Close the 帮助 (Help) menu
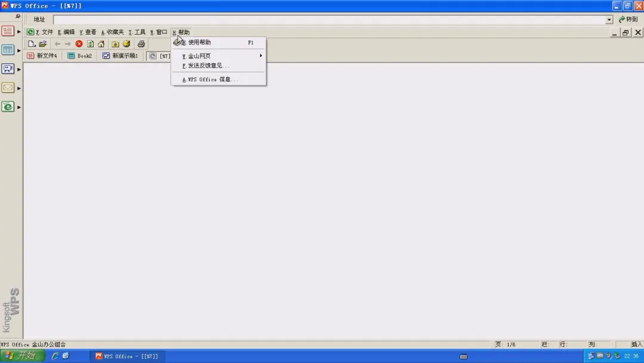Screen dimensions: 644x363 pyautogui.click(x=181, y=32)
